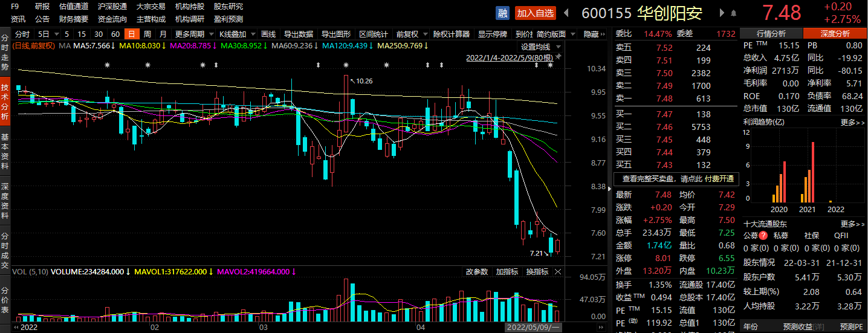868x333 pixels.
Task: Pin the date range with pushpin icon
Action: pos(558,57)
